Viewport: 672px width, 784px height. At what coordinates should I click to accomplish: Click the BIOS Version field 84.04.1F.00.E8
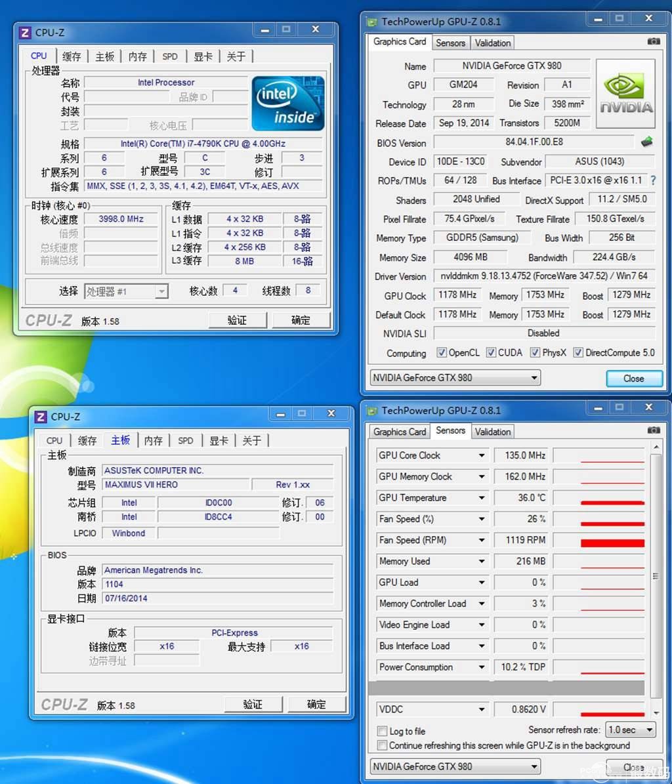(x=534, y=142)
